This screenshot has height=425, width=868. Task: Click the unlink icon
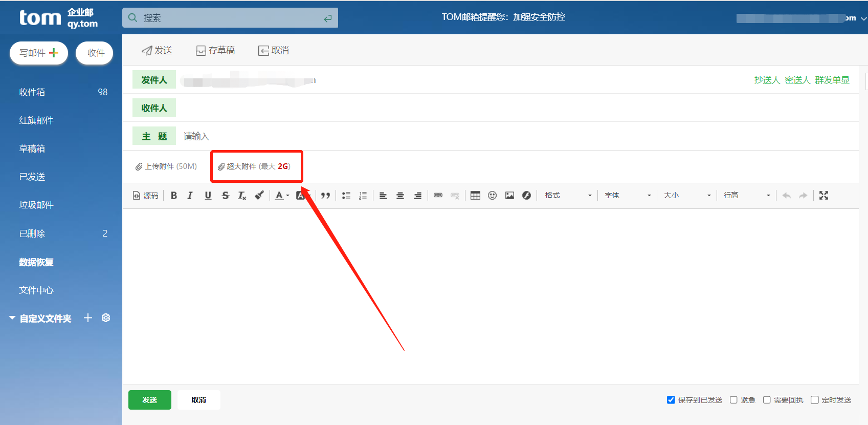click(455, 195)
